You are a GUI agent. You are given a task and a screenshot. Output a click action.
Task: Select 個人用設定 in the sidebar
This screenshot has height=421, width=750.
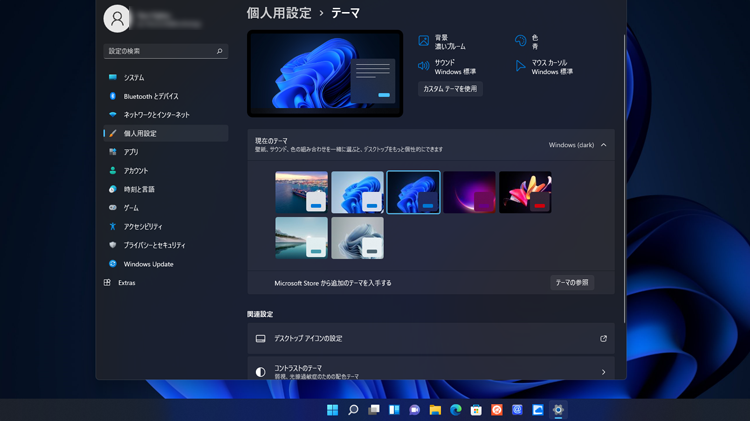click(165, 133)
